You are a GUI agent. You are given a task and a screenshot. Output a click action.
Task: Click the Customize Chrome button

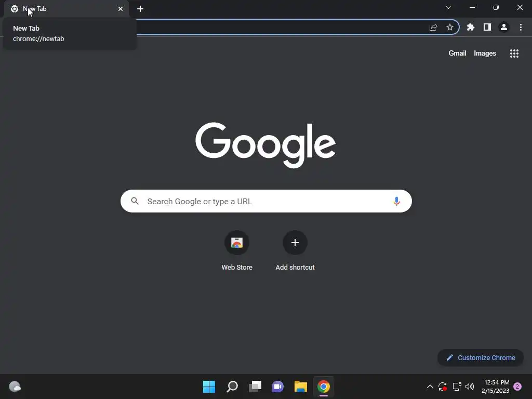pyautogui.click(x=481, y=357)
